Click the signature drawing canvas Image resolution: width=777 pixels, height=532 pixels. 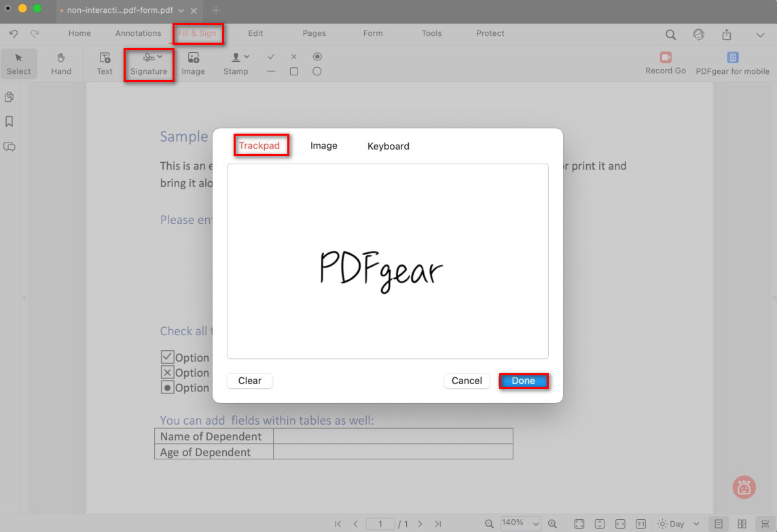coord(387,261)
